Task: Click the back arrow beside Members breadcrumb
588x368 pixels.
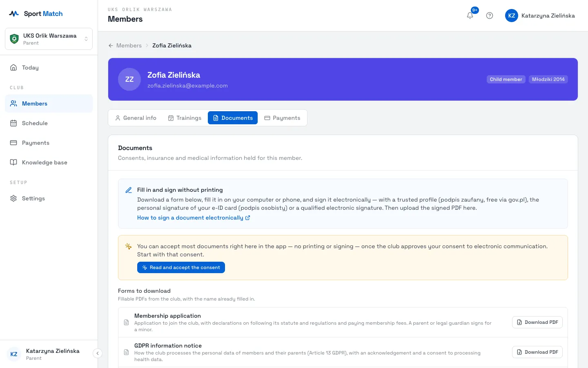Action: pos(111,45)
